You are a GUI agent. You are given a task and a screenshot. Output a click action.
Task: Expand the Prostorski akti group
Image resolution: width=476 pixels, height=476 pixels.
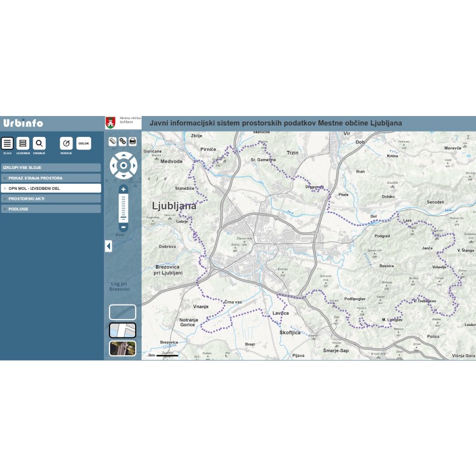point(51,199)
